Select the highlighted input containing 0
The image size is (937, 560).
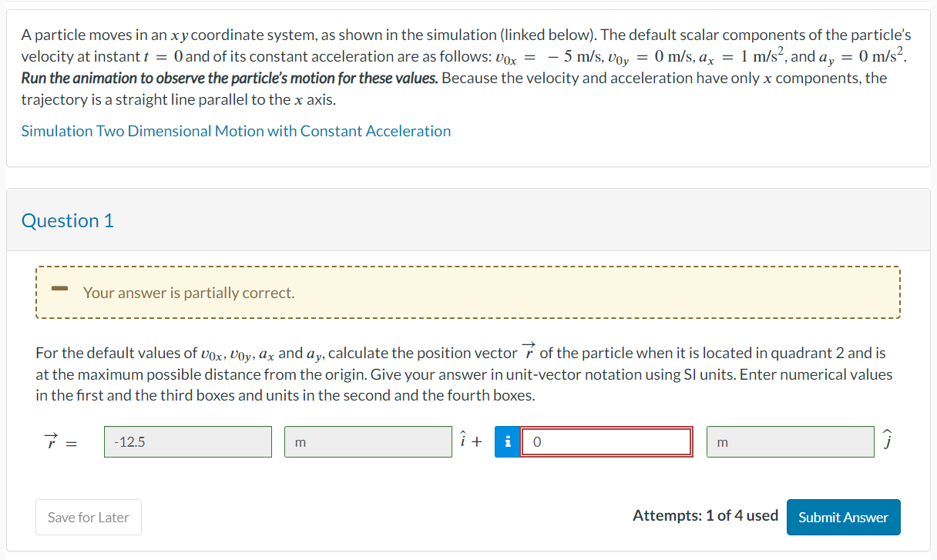point(606,441)
